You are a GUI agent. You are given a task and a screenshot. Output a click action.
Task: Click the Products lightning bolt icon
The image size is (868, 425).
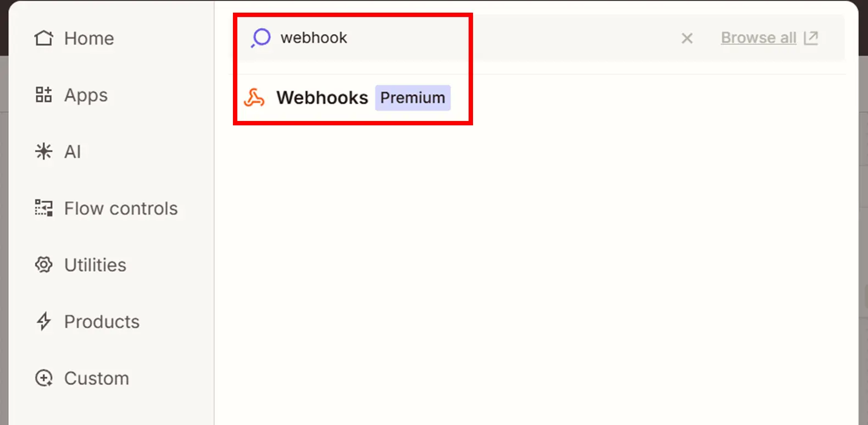(44, 322)
